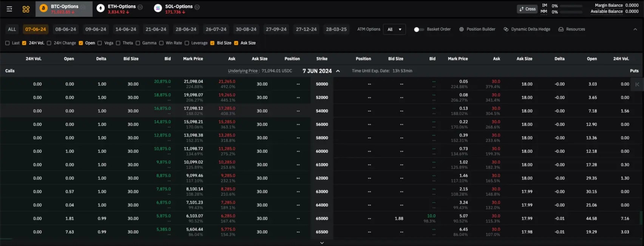The width and height of the screenshot is (644, 246).
Task: Toggle the Basket Order switch
Action: pos(419,29)
